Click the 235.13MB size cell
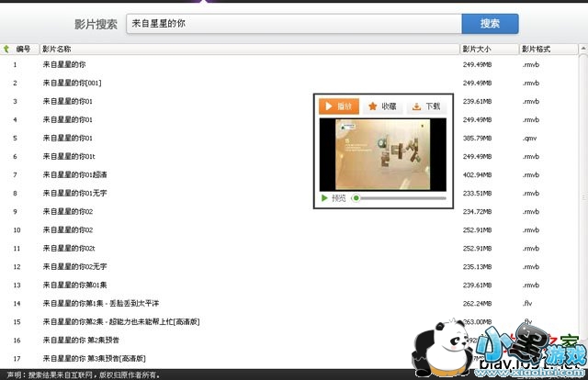 pos(477,266)
